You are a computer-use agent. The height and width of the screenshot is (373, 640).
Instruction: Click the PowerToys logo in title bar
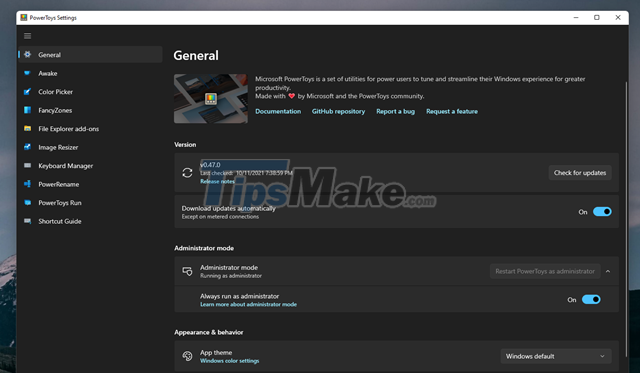[24, 18]
